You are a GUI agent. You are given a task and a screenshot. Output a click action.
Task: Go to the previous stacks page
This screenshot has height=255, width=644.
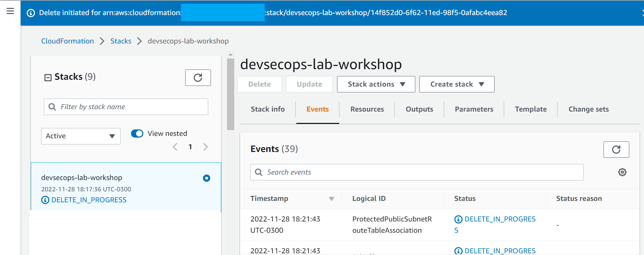(x=175, y=147)
